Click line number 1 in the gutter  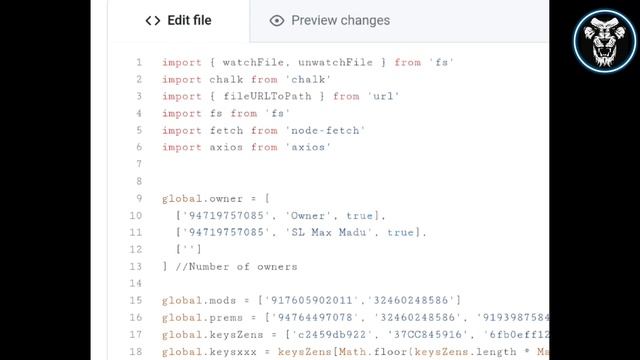pos(139,62)
